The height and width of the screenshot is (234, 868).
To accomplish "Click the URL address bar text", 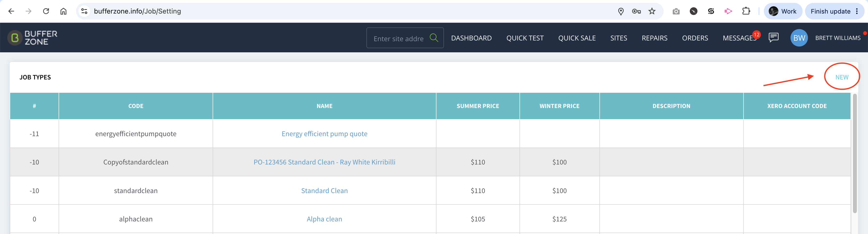I will (138, 11).
